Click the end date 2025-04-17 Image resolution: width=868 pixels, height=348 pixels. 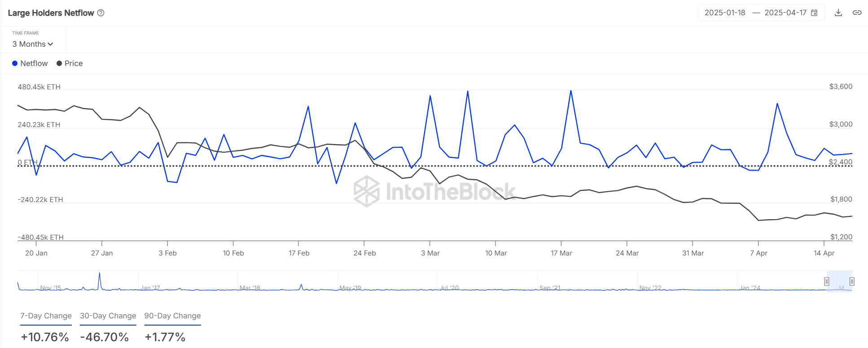tap(785, 13)
